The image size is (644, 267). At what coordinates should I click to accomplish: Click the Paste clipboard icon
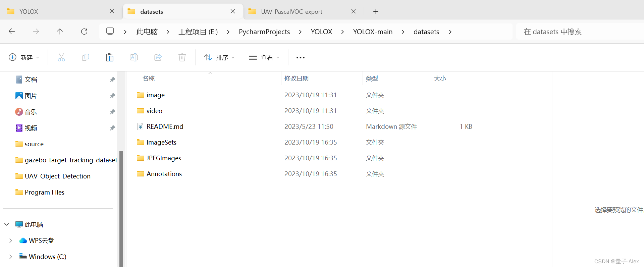click(x=110, y=57)
